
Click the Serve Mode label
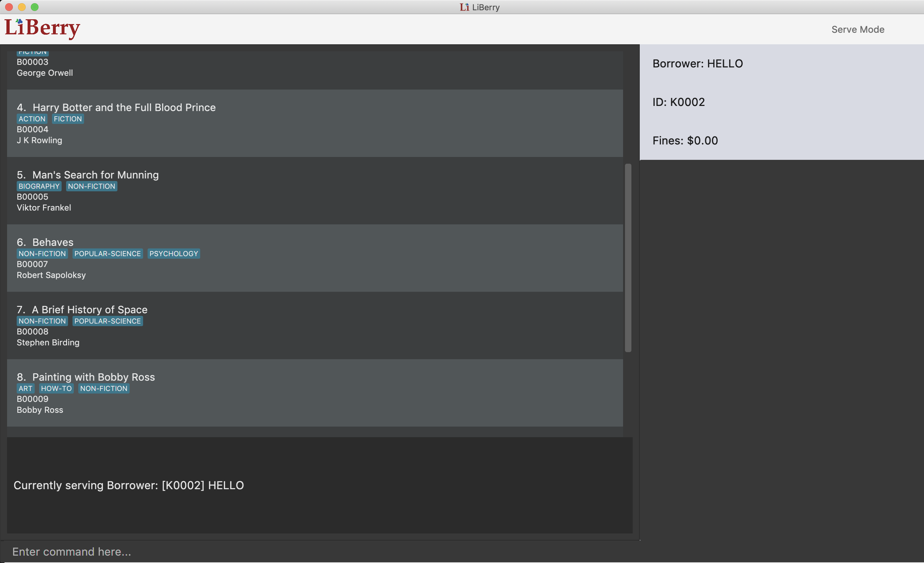(858, 30)
